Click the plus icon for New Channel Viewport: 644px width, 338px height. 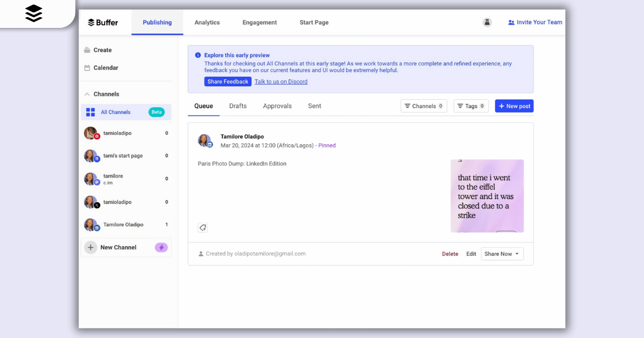[91, 247]
